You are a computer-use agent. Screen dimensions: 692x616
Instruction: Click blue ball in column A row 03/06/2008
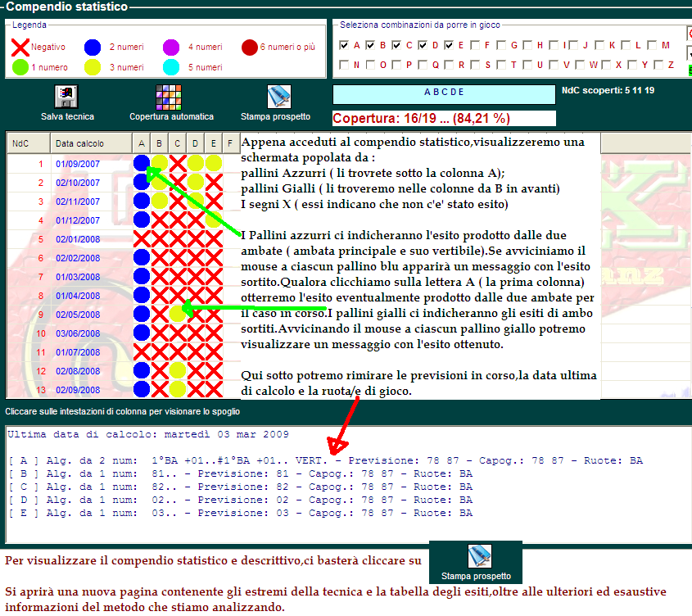tap(141, 333)
